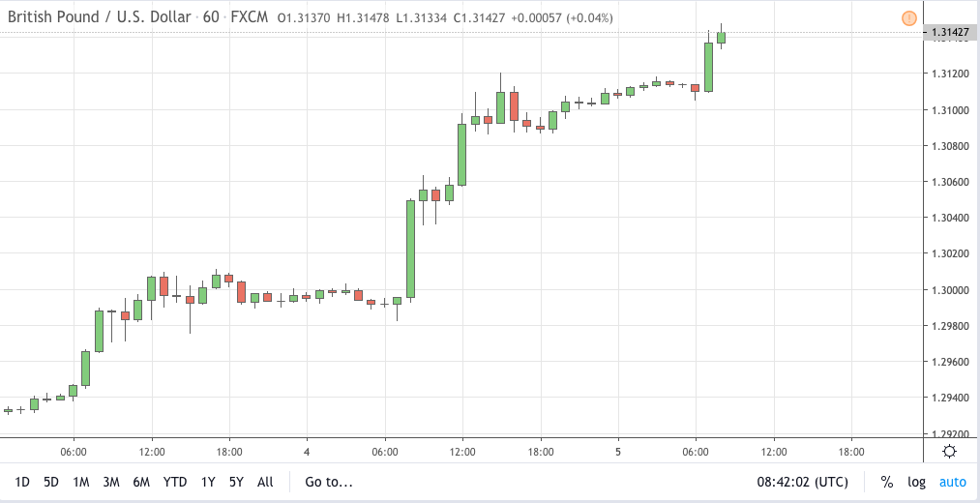Click the current price label 1.31427

click(949, 33)
